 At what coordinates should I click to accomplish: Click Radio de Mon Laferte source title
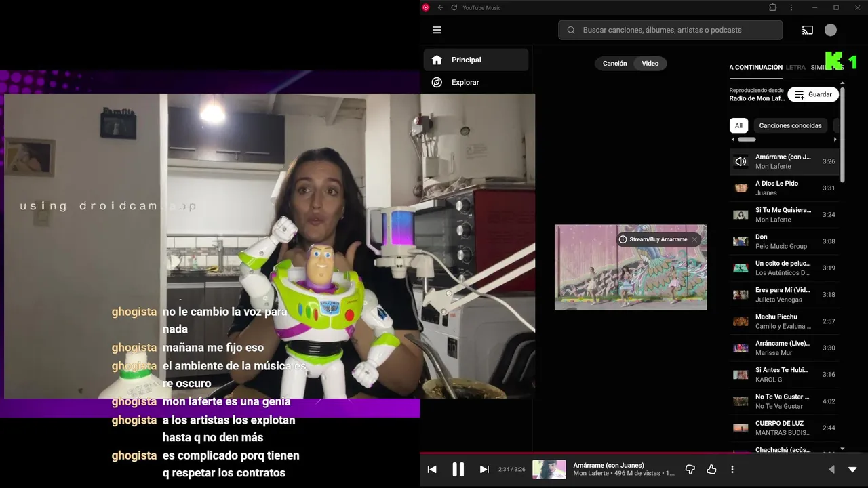click(757, 98)
